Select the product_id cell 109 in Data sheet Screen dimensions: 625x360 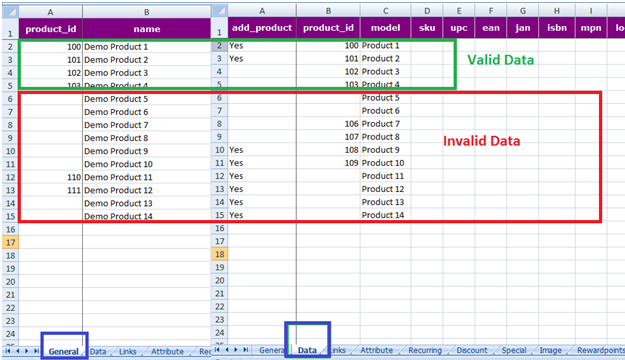(x=328, y=163)
